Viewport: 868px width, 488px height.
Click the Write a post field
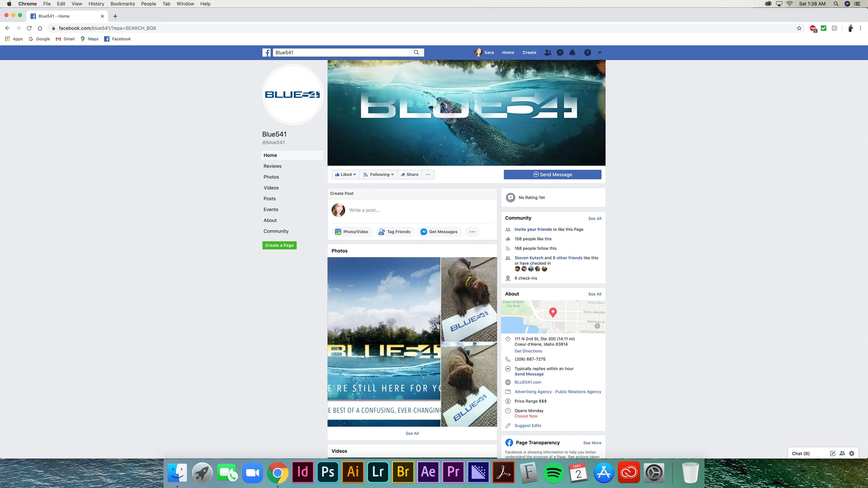(x=420, y=210)
